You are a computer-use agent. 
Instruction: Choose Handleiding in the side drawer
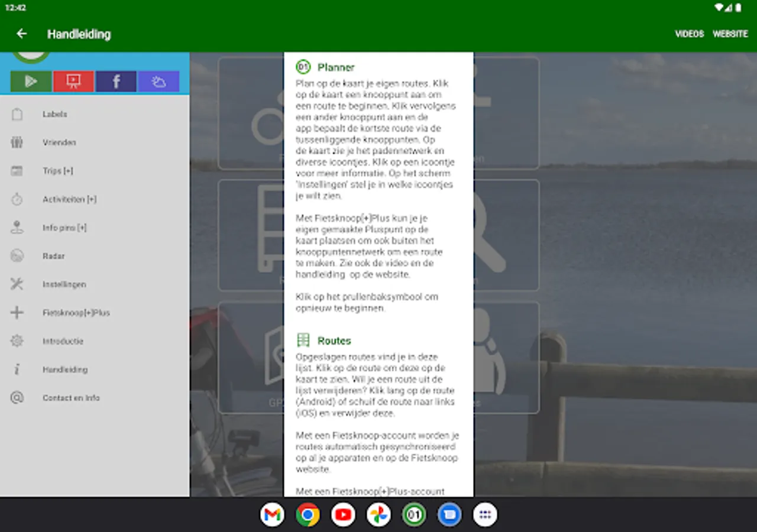95,369
